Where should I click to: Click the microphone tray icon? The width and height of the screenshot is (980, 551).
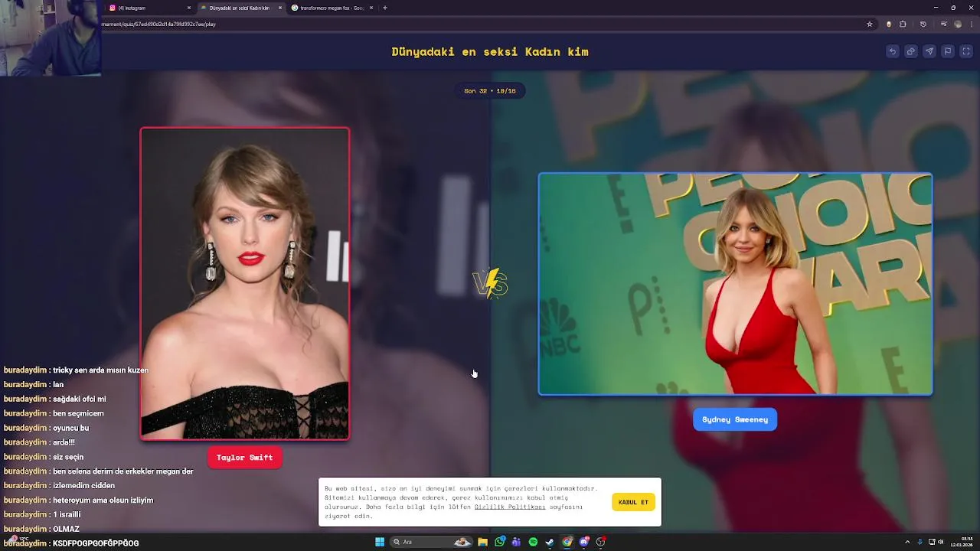tap(920, 542)
